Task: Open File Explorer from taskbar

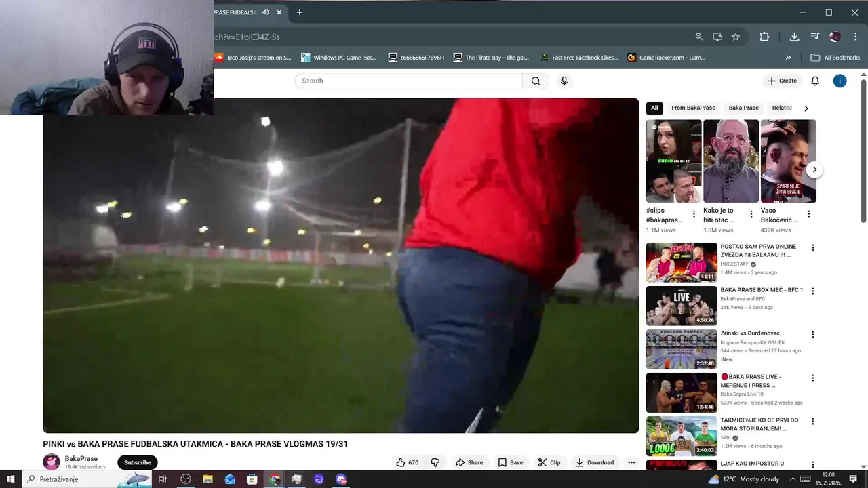Action: pos(208,479)
